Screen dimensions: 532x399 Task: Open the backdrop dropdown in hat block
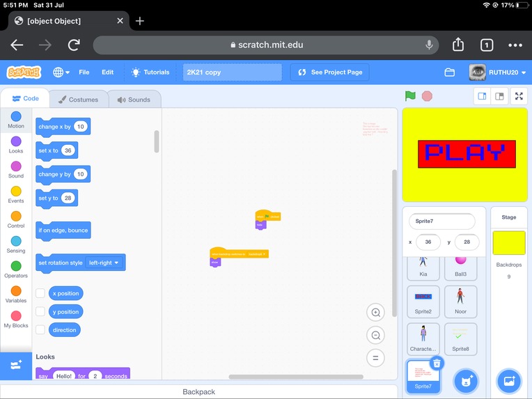coord(257,254)
